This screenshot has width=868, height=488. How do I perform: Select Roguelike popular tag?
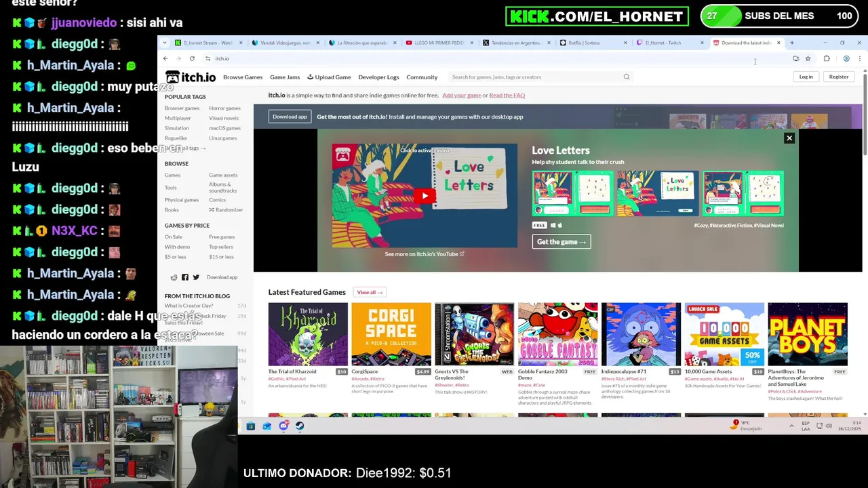click(176, 138)
